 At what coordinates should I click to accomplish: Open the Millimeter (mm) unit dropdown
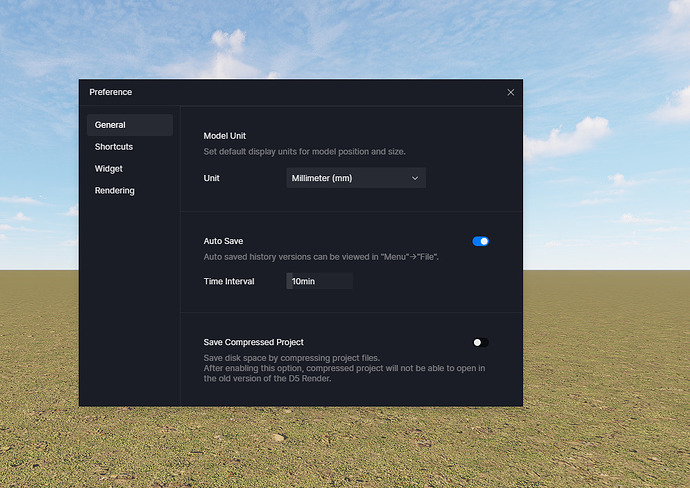(x=355, y=178)
